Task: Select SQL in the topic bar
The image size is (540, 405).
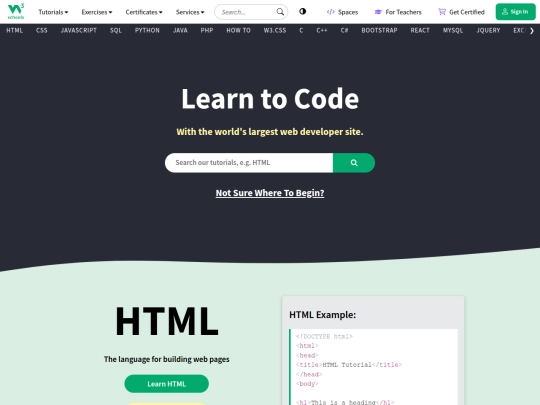Action: (x=116, y=30)
